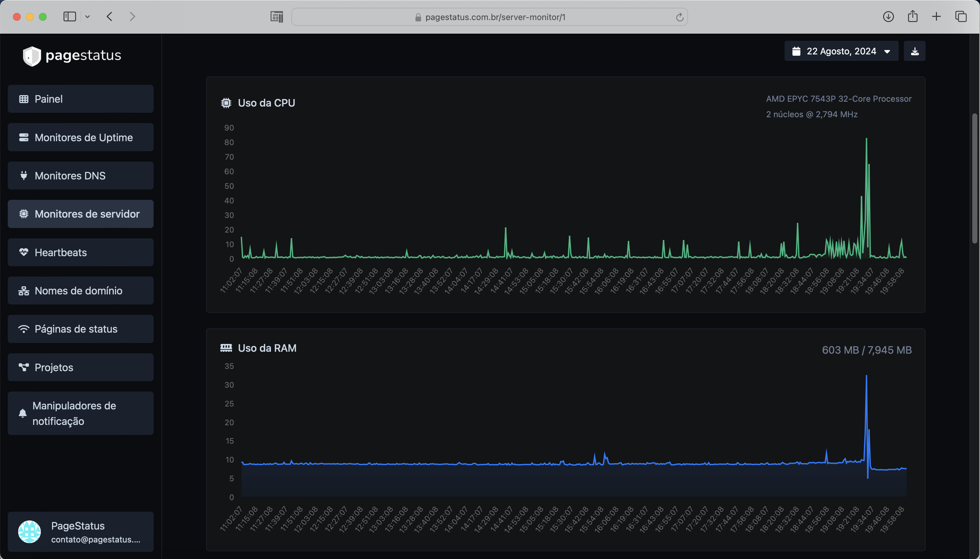Viewport: 980px width, 559px height.
Task: Open Manipuladores de notificação
Action: tap(81, 414)
